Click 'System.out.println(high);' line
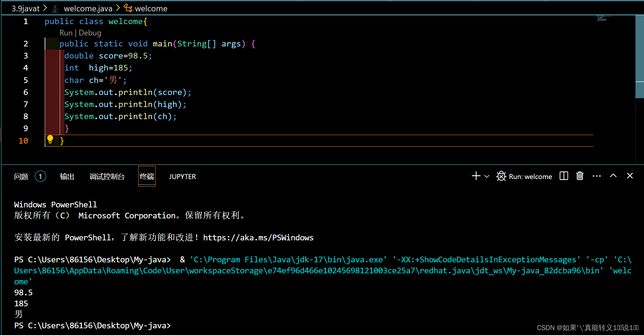 coord(125,105)
